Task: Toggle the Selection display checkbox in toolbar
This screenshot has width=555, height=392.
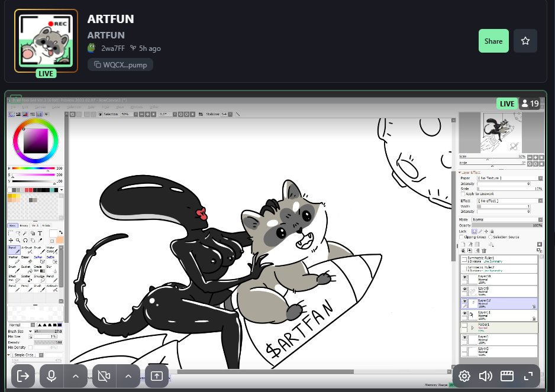Action: [x=100, y=114]
